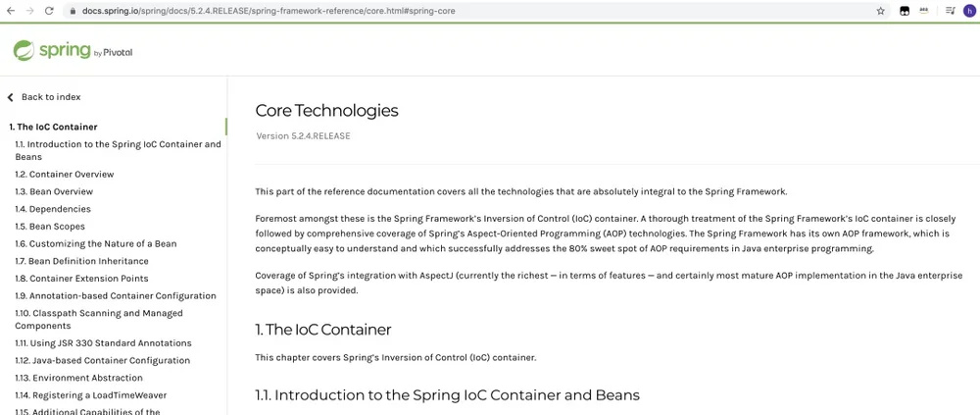Click the browser forward arrow
The height and width of the screenshot is (415, 980).
click(x=29, y=11)
